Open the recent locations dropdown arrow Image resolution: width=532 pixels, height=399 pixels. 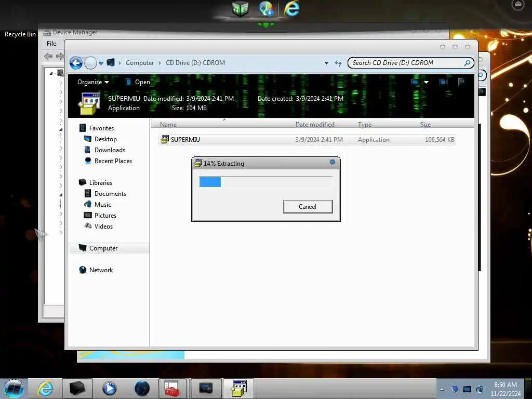coord(101,63)
